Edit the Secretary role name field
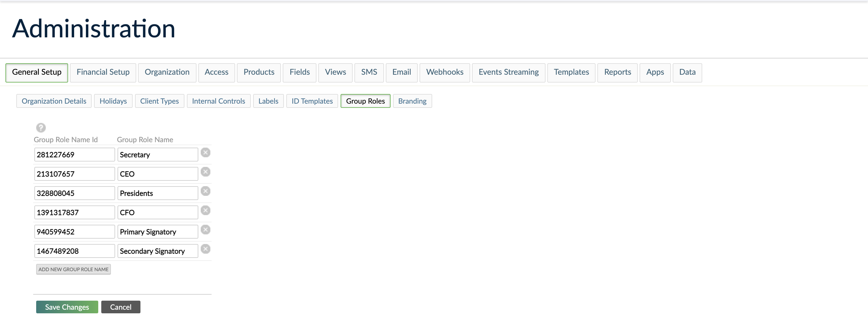Viewport: 868px width, 335px height. point(157,155)
